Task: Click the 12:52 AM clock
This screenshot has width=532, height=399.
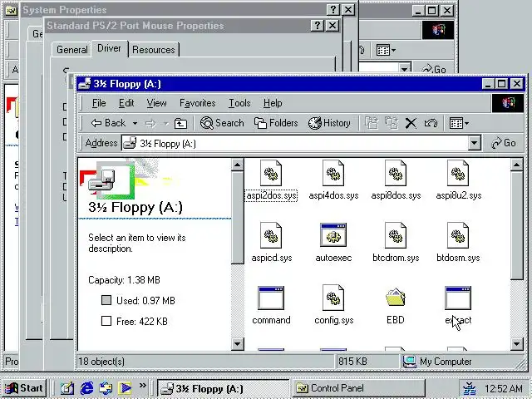Action: tap(504, 389)
